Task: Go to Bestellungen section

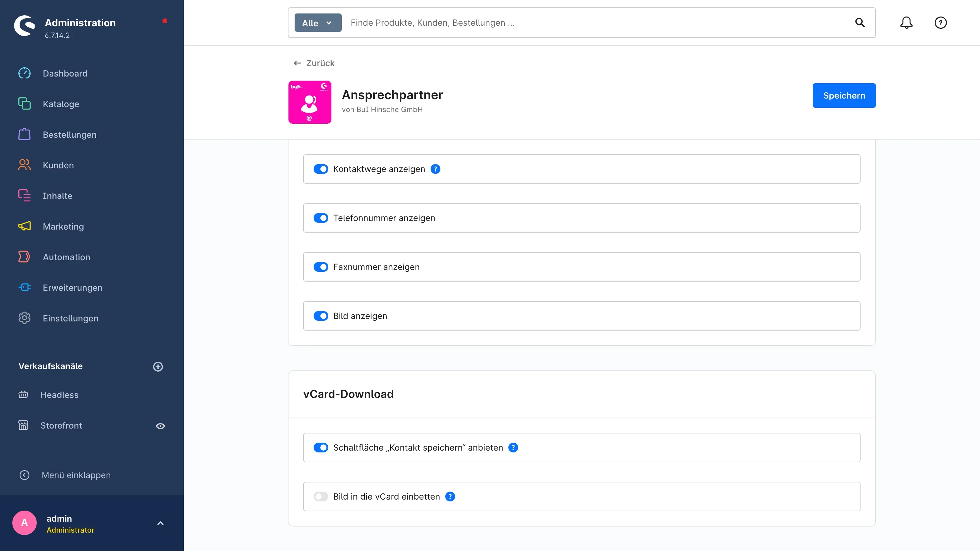Action: [70, 135]
